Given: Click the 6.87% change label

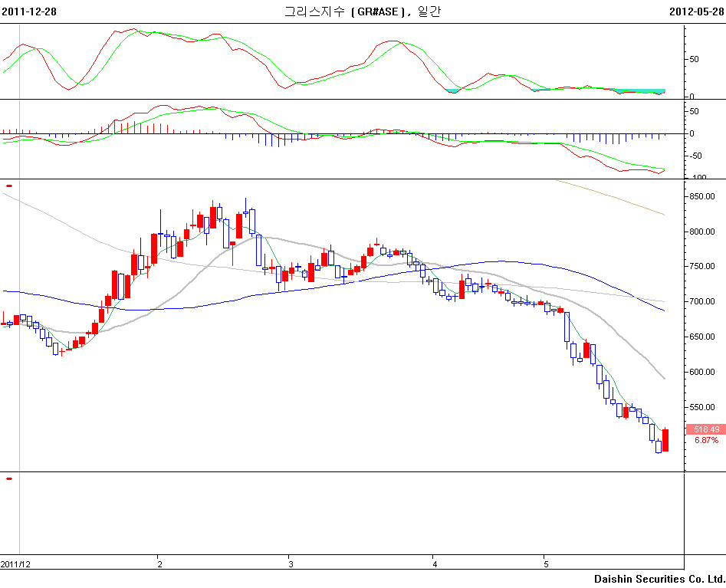Looking at the screenshot, I should tap(706, 441).
